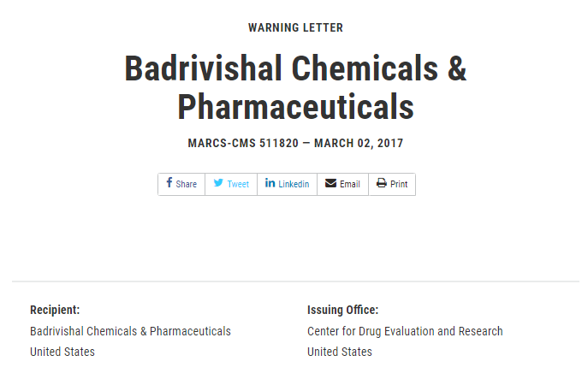Choose the Print text label
Viewport: 588px width, 379px height.
pyautogui.click(x=399, y=184)
